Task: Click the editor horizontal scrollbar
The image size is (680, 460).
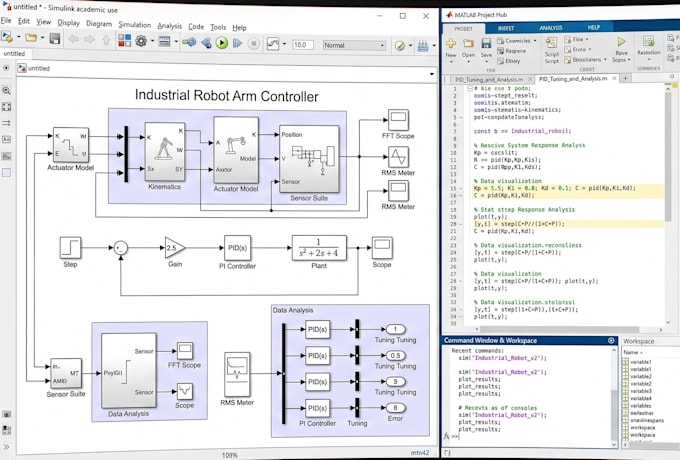Action: (559, 330)
